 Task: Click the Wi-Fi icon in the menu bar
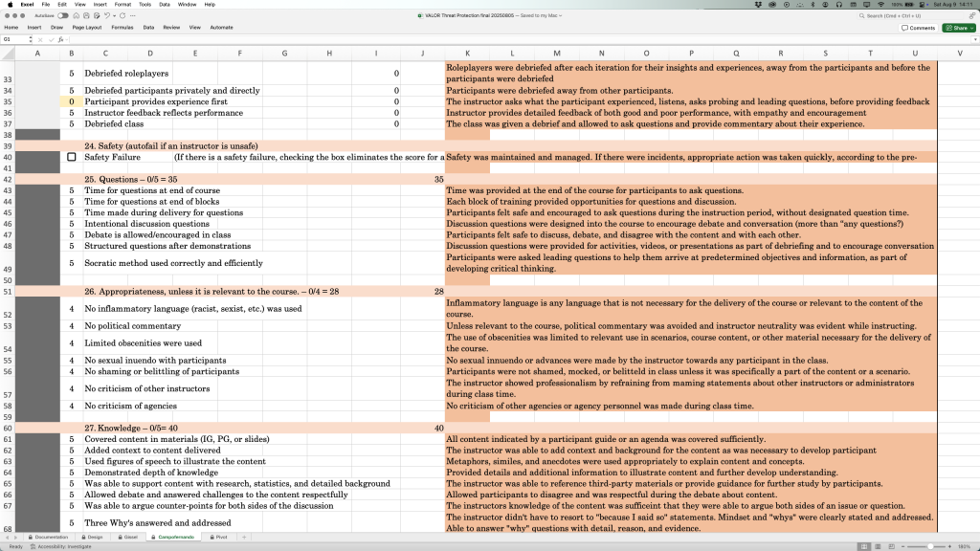click(x=880, y=5)
